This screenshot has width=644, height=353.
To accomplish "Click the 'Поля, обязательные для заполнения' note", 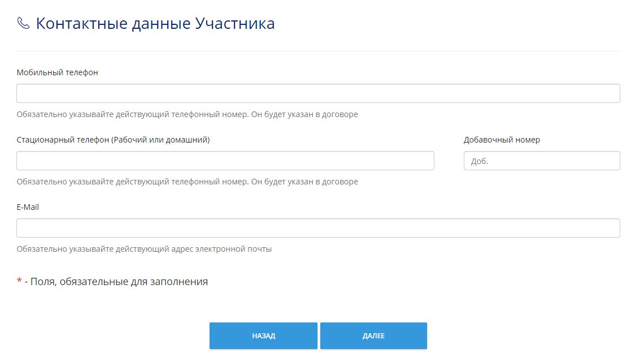I will click(119, 282).
